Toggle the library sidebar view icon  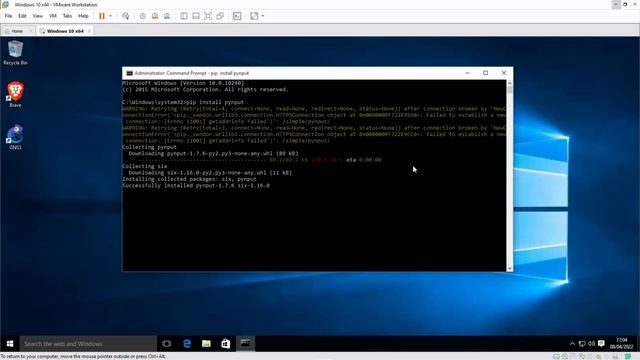coord(184,16)
